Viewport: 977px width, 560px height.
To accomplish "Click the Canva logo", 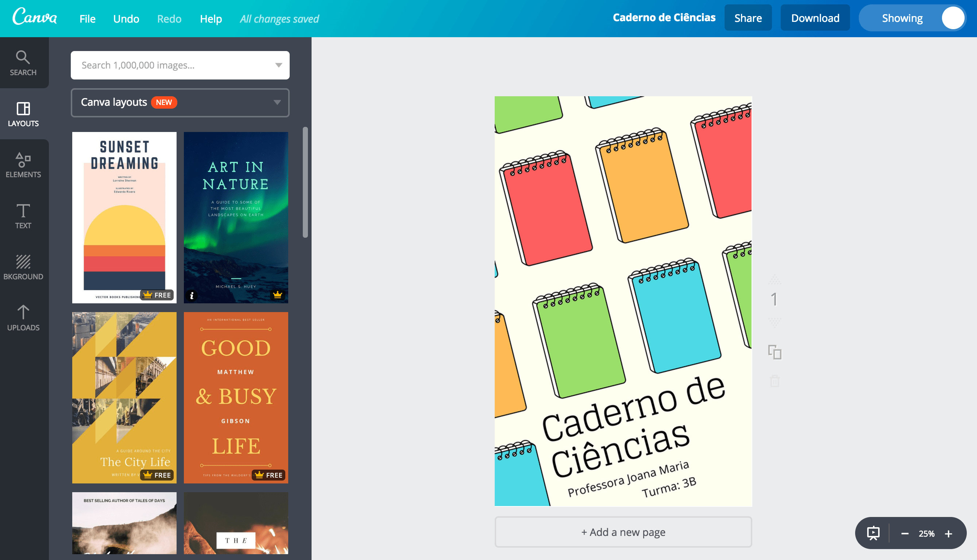I will click(x=35, y=17).
